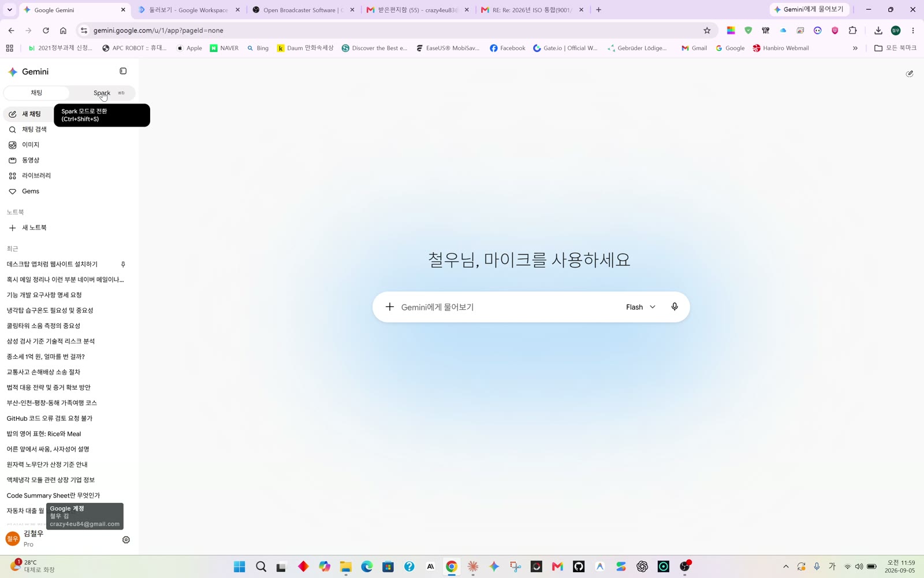Click the address bar URL

pyautogui.click(x=158, y=31)
